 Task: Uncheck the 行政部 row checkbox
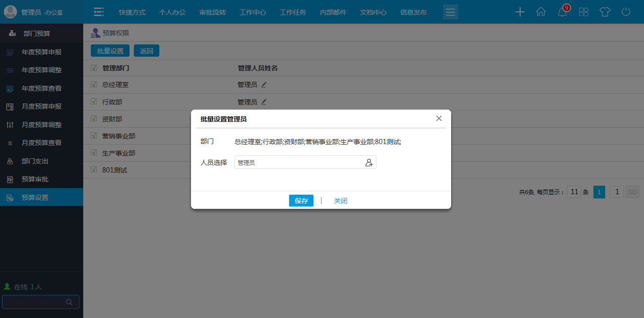93,102
